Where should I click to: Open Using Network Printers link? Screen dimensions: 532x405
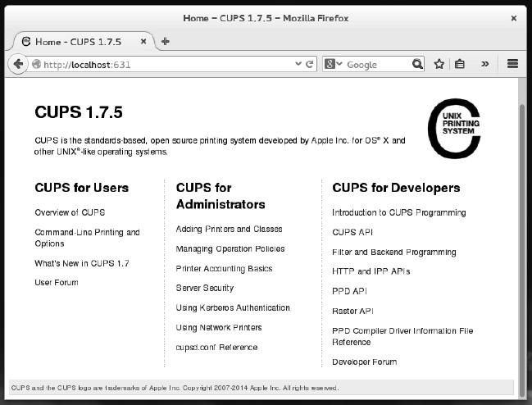click(219, 328)
